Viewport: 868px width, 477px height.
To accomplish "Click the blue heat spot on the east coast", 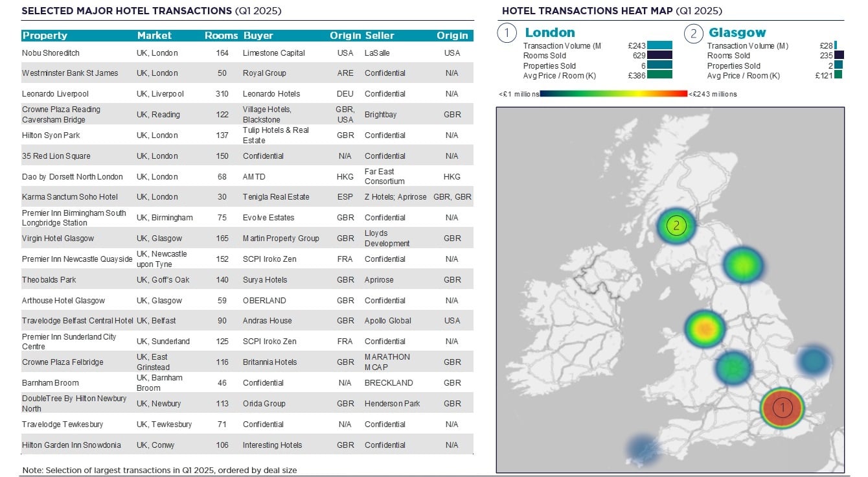I will pos(814,361).
